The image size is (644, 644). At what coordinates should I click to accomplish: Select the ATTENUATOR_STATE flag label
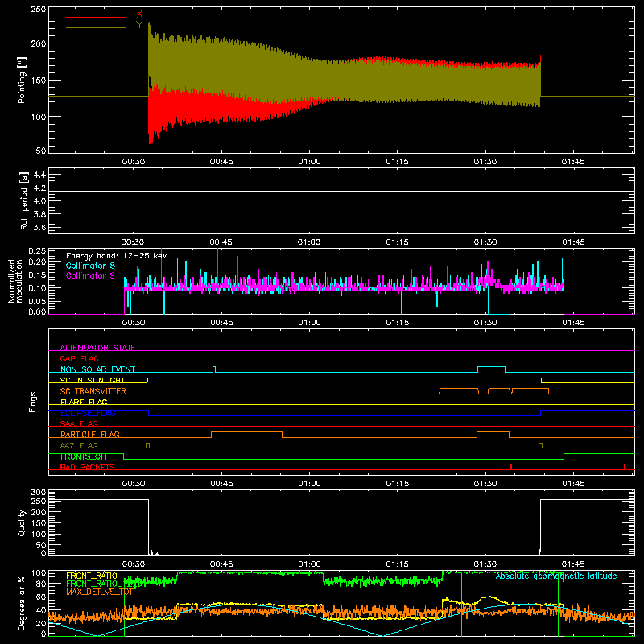tap(97, 348)
